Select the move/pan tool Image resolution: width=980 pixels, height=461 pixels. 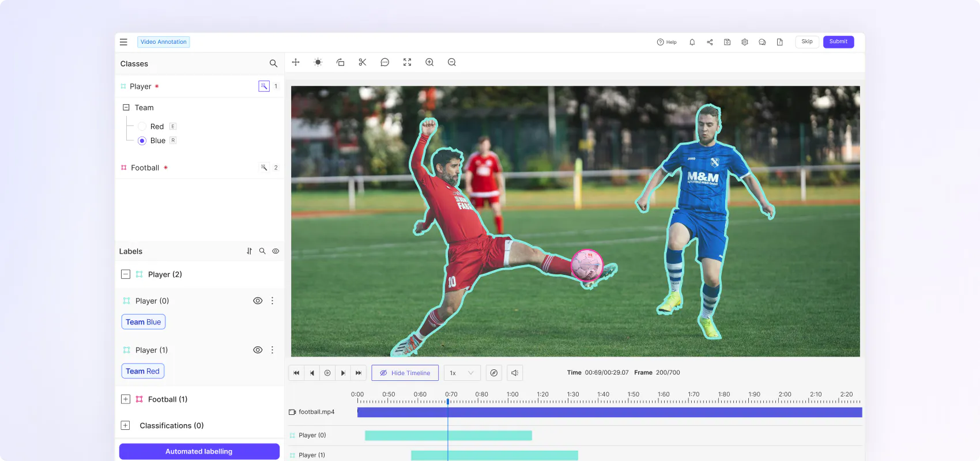296,62
